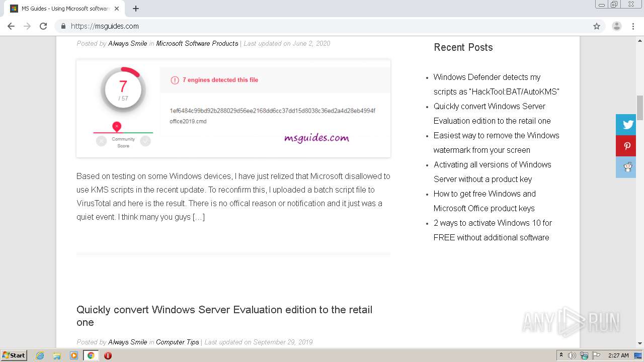Click the forward navigation arrow
Image resolution: width=644 pixels, height=362 pixels.
(x=27, y=26)
